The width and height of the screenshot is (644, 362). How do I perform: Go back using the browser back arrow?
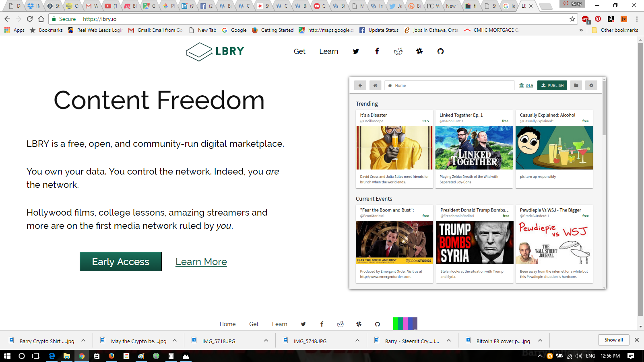[x=7, y=19]
